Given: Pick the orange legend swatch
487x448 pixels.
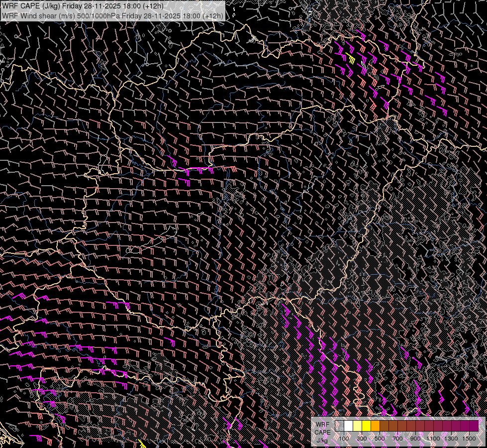Looking at the screenshot, I should tap(375, 426).
